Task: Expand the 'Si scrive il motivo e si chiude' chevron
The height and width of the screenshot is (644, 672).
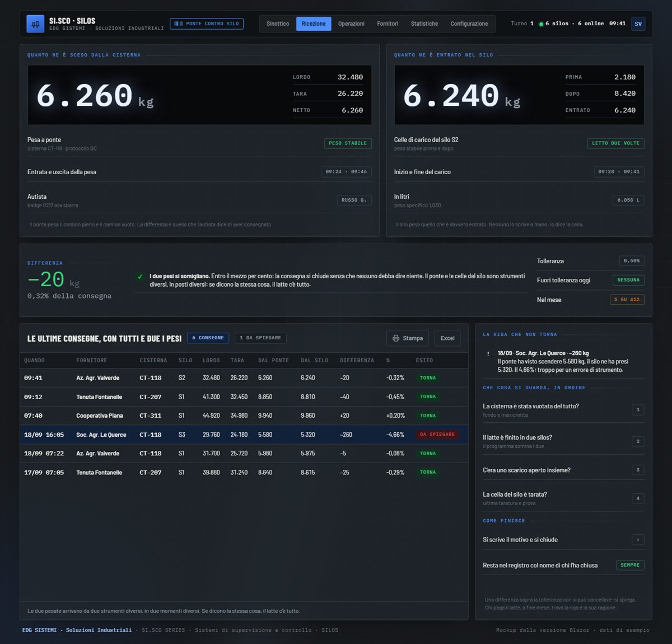Action: point(638,540)
